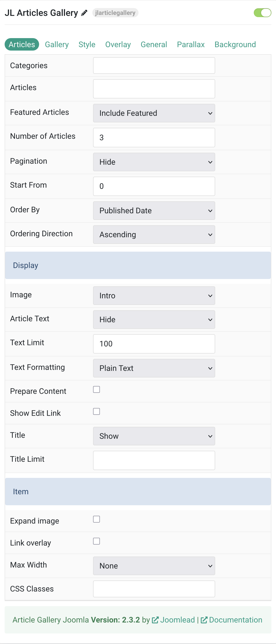Check the Show Edit Link box
Image resolution: width=276 pixels, height=644 pixels.
(96, 411)
